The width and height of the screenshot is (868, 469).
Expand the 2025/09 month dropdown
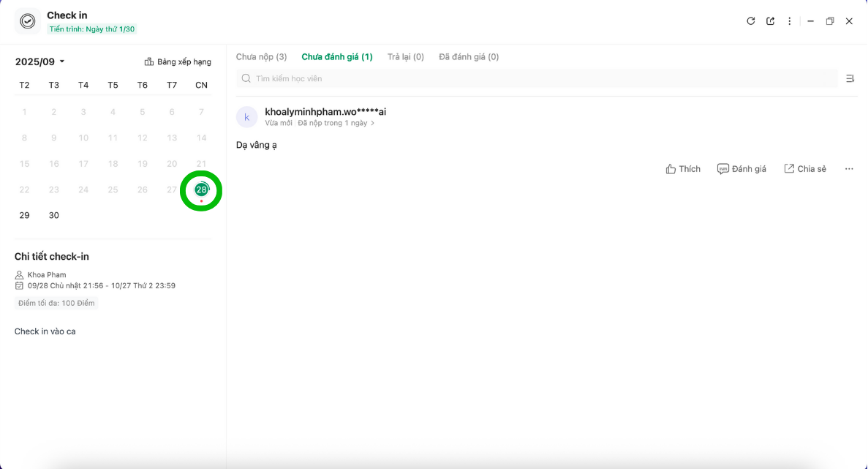click(x=62, y=62)
